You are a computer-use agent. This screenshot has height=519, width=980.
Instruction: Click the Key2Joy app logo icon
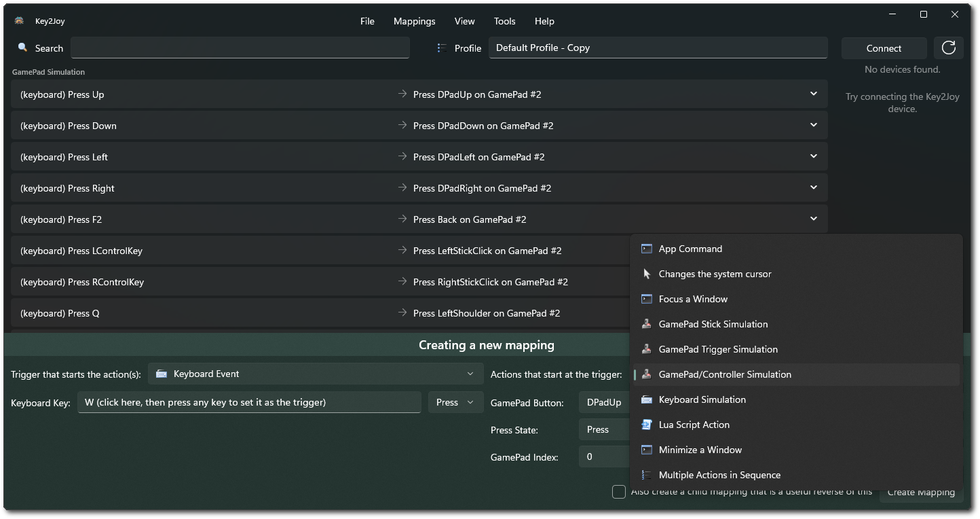[x=19, y=21]
